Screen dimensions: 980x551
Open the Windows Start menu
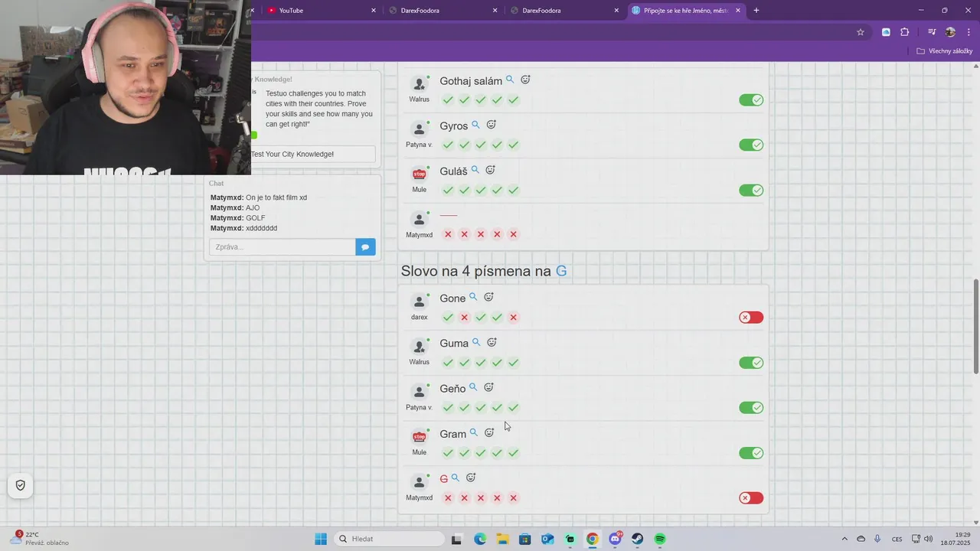point(321,539)
